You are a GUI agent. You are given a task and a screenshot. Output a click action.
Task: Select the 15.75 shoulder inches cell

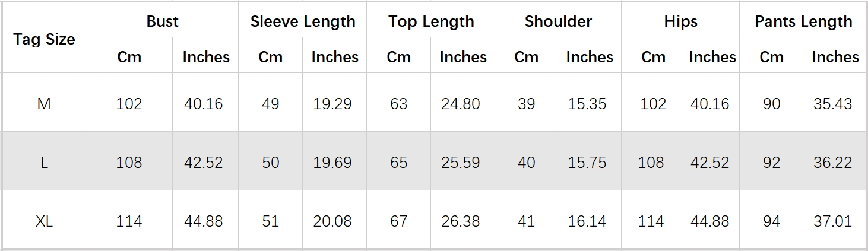click(x=587, y=163)
